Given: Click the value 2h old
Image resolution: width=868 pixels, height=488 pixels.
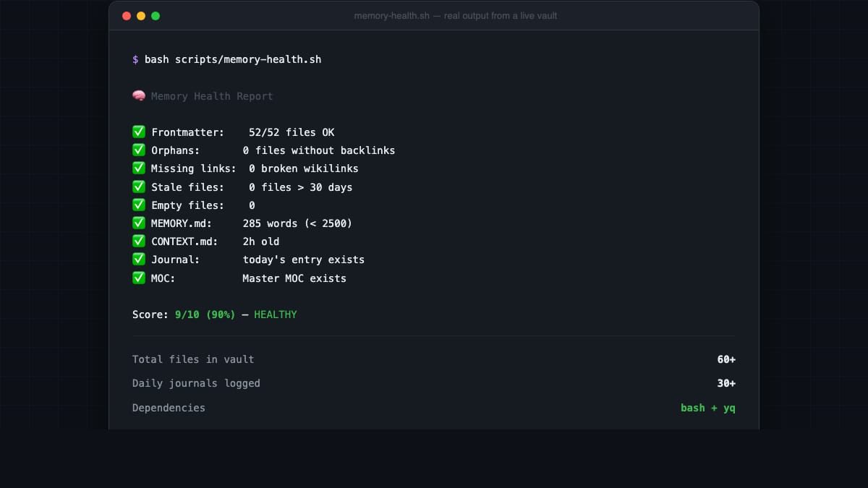Looking at the screenshot, I should 261,241.
